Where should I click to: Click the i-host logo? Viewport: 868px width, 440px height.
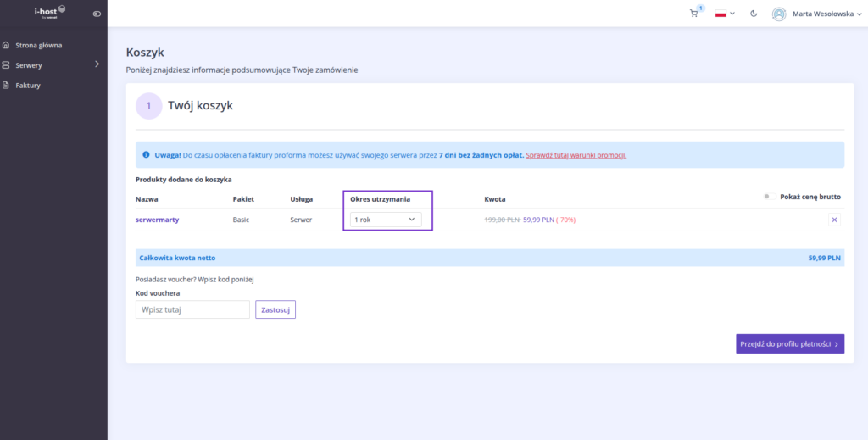pyautogui.click(x=50, y=11)
